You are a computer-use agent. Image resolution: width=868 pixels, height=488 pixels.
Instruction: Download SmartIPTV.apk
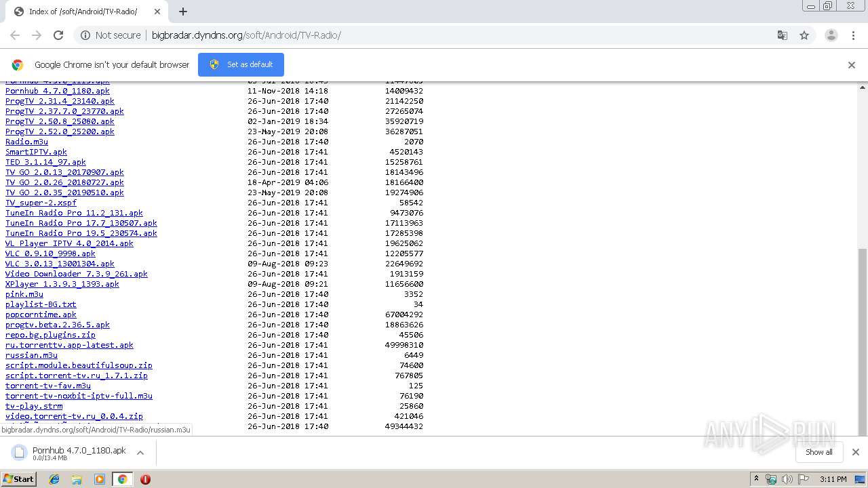[x=36, y=152]
